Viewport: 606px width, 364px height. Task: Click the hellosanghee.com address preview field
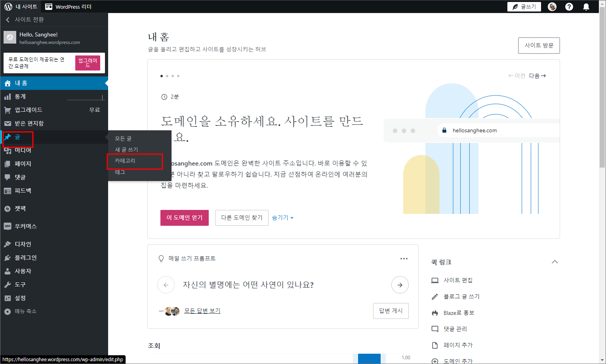[499, 130]
